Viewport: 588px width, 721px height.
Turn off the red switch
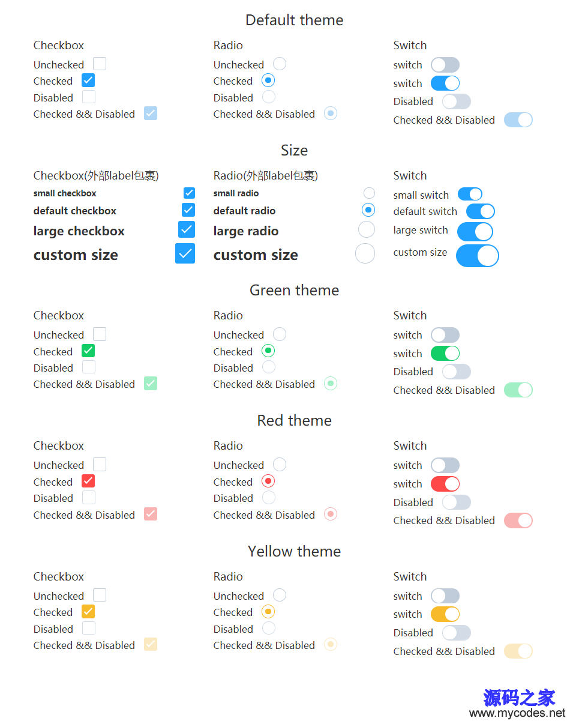(x=445, y=483)
